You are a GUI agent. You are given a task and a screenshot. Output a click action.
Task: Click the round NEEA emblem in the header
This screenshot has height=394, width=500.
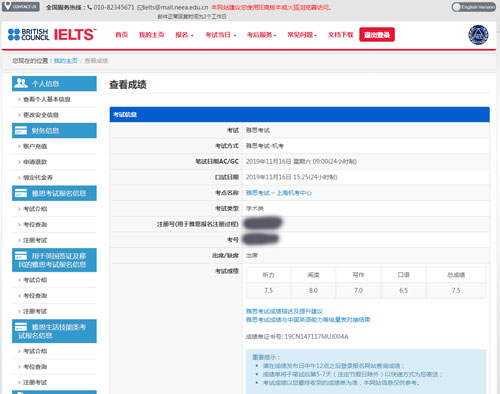tap(478, 35)
